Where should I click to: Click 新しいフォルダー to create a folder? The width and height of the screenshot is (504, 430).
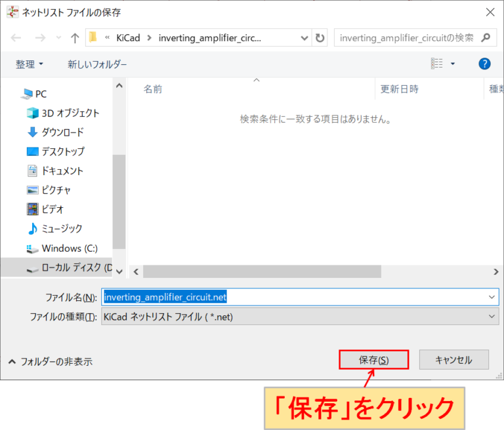click(97, 64)
